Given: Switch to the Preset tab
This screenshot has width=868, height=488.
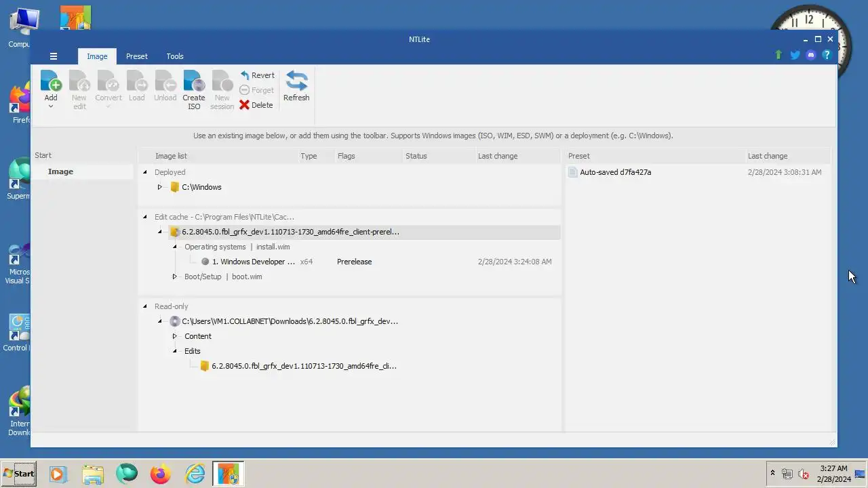Looking at the screenshot, I should click(x=137, y=56).
